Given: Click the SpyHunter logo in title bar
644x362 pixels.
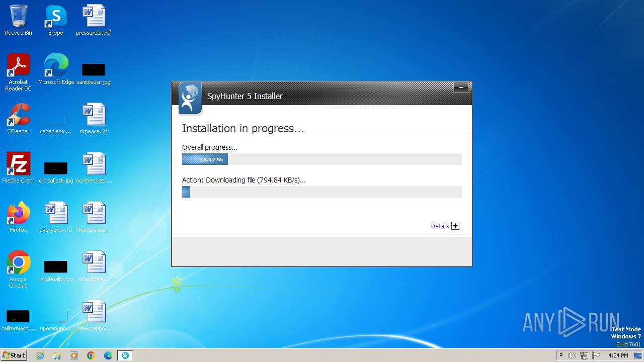Looking at the screenshot, I should tap(190, 98).
